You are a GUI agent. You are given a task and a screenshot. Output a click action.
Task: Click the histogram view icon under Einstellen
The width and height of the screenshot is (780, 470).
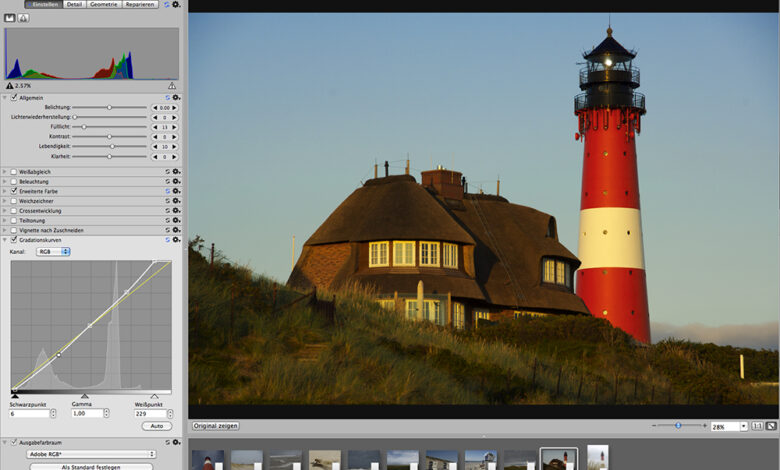tap(10, 18)
